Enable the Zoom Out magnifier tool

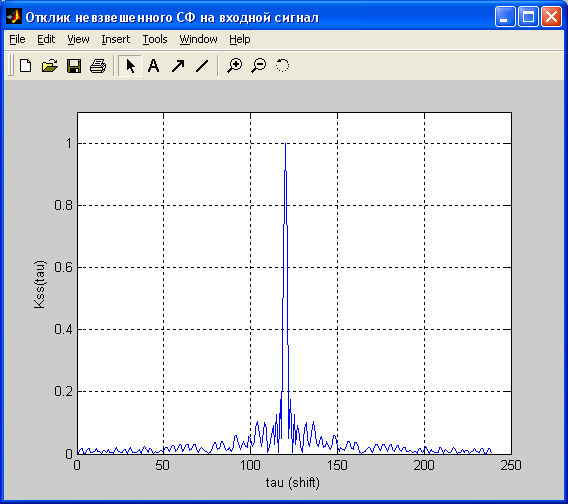point(259,66)
